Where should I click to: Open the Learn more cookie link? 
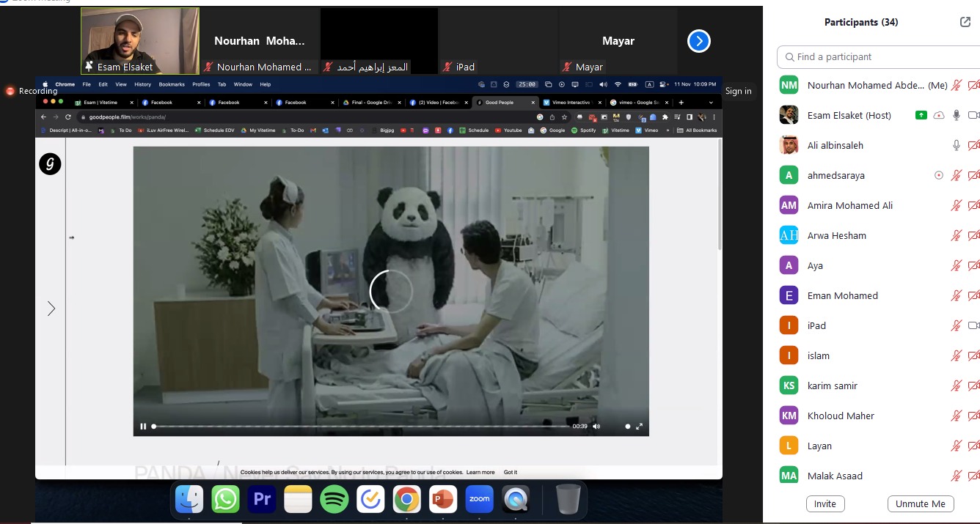coord(480,472)
